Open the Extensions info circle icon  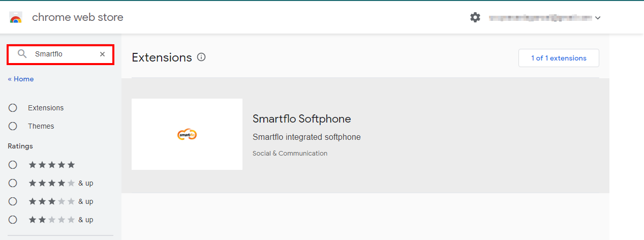[x=201, y=57]
